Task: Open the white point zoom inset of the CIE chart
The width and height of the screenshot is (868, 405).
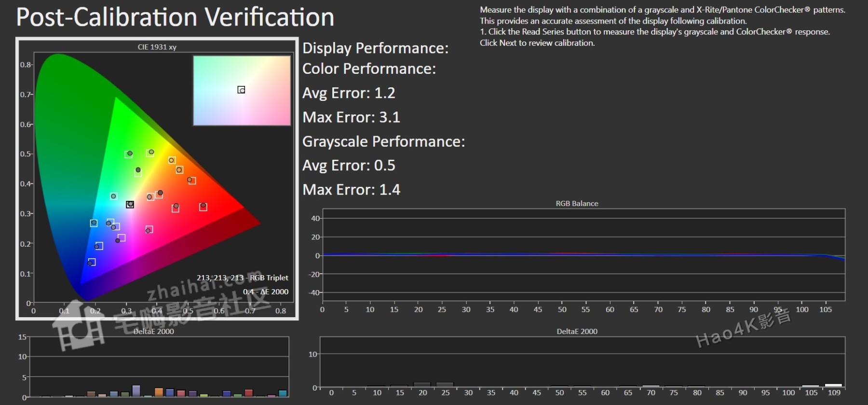Action: click(242, 90)
